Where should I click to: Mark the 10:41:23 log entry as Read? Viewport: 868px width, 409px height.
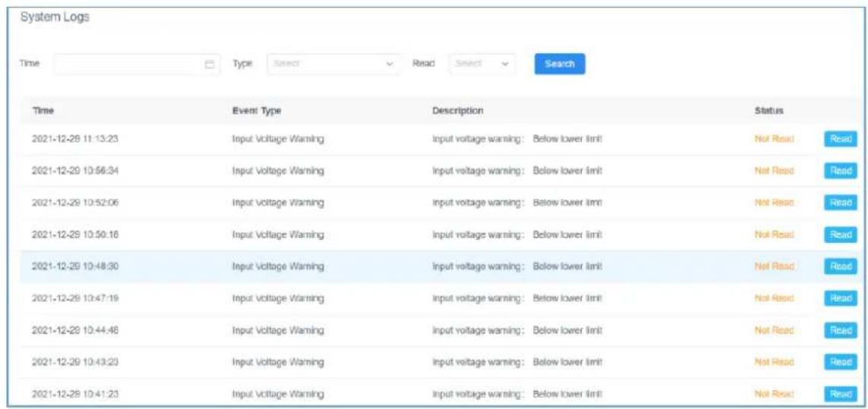point(841,394)
